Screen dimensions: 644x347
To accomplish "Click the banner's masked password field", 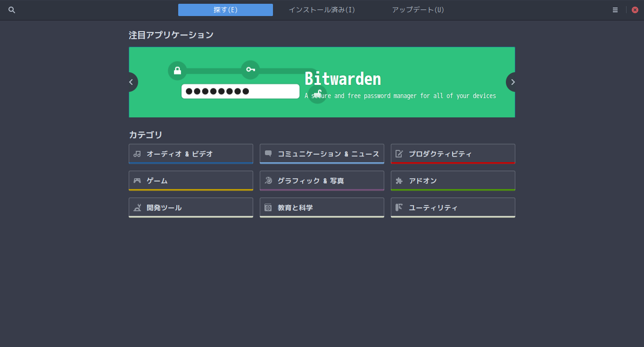I will click(x=240, y=91).
